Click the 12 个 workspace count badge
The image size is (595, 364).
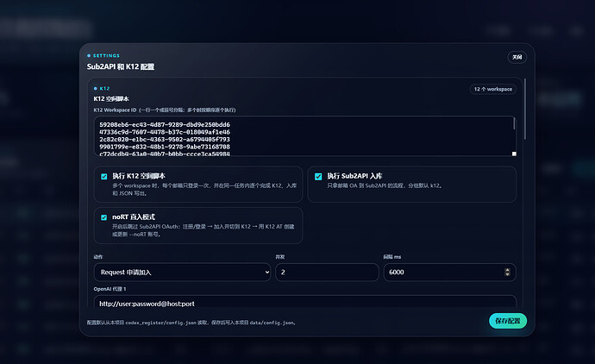(492, 89)
